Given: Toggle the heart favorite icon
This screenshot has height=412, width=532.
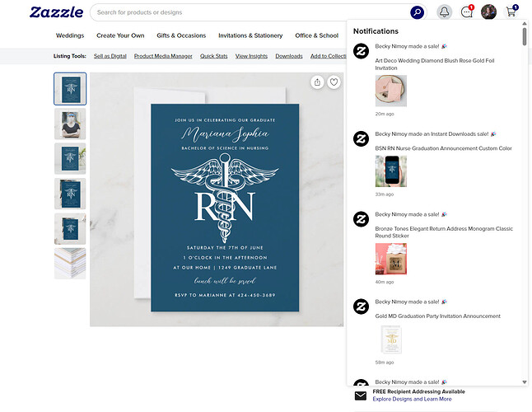Looking at the screenshot, I should [x=334, y=82].
